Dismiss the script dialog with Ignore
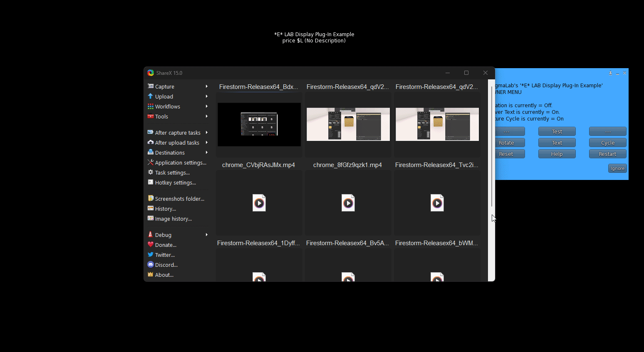The height and width of the screenshot is (352, 644). click(x=617, y=168)
